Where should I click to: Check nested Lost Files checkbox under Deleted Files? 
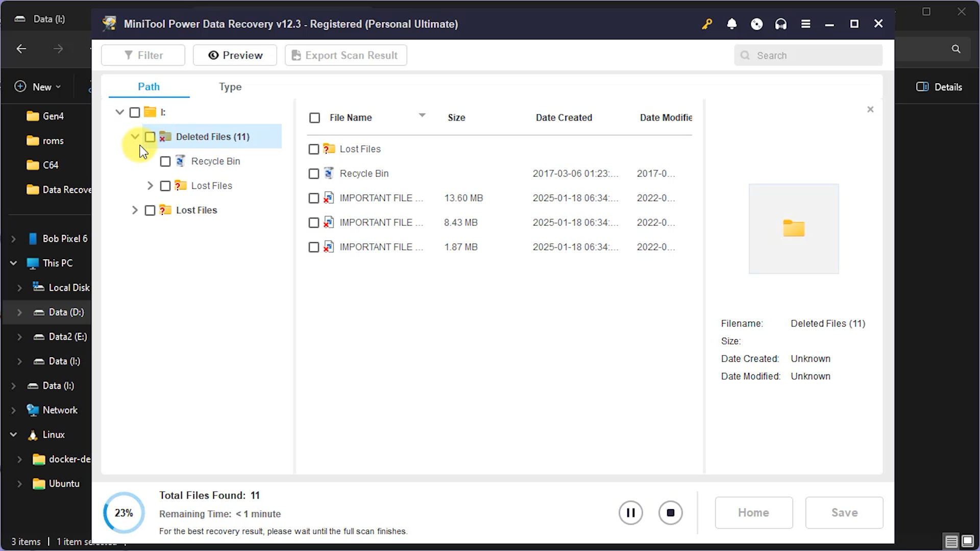(x=165, y=186)
